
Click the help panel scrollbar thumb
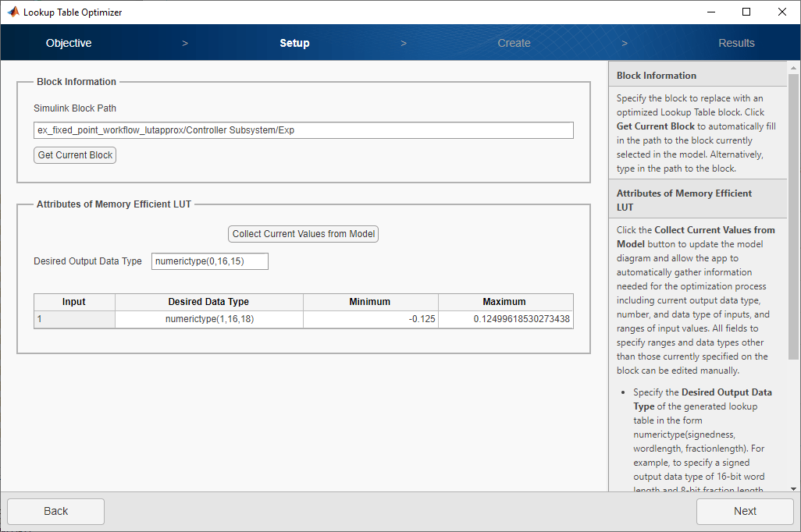(793, 217)
